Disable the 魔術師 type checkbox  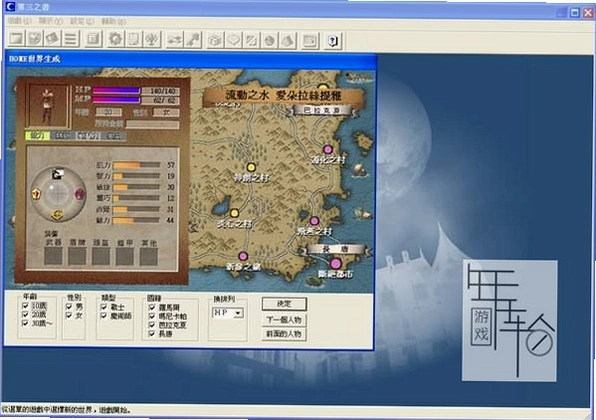[103, 315]
